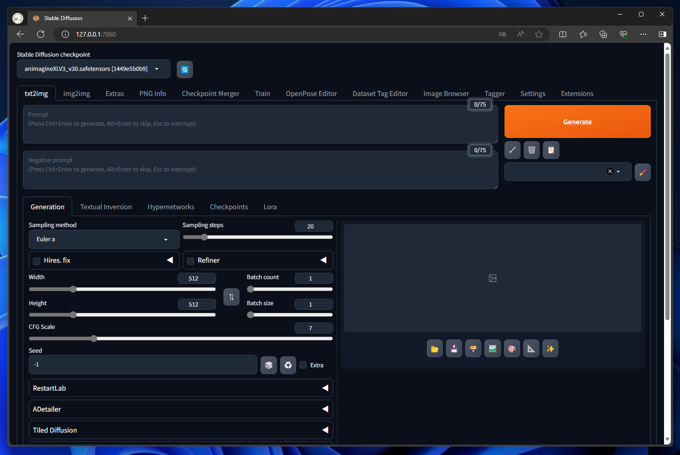Click the zip save icon under preview
This screenshot has height=455, width=680.
tap(473, 349)
